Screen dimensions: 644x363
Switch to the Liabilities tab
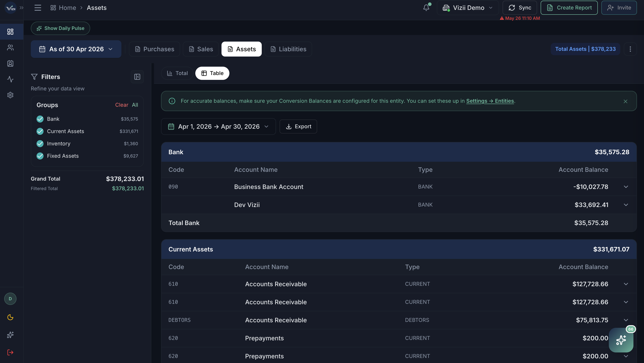pyautogui.click(x=288, y=49)
